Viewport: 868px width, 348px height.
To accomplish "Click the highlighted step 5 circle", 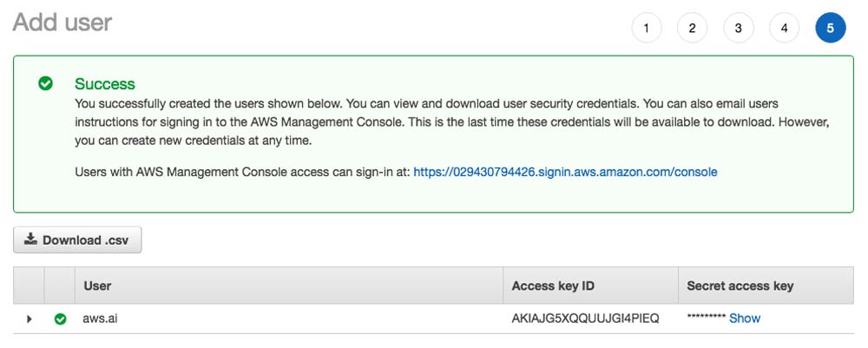I will click(830, 28).
